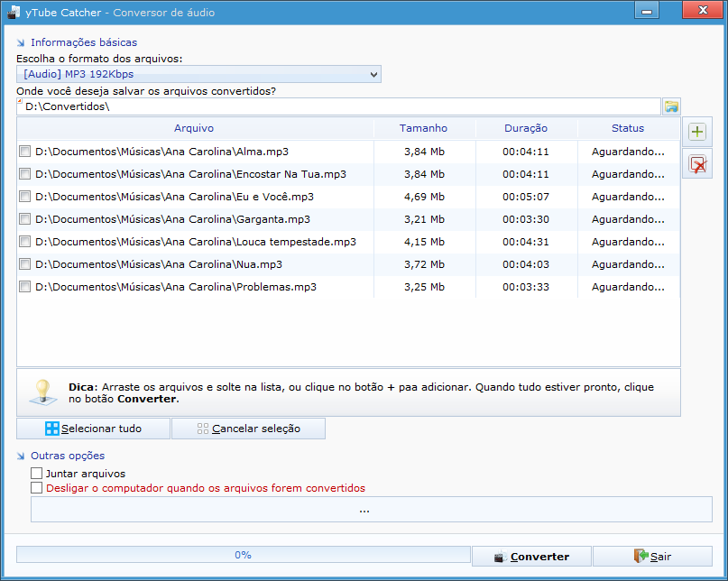Open the audio format dropdown
Image resolution: width=728 pixels, height=581 pixels.
coord(198,74)
